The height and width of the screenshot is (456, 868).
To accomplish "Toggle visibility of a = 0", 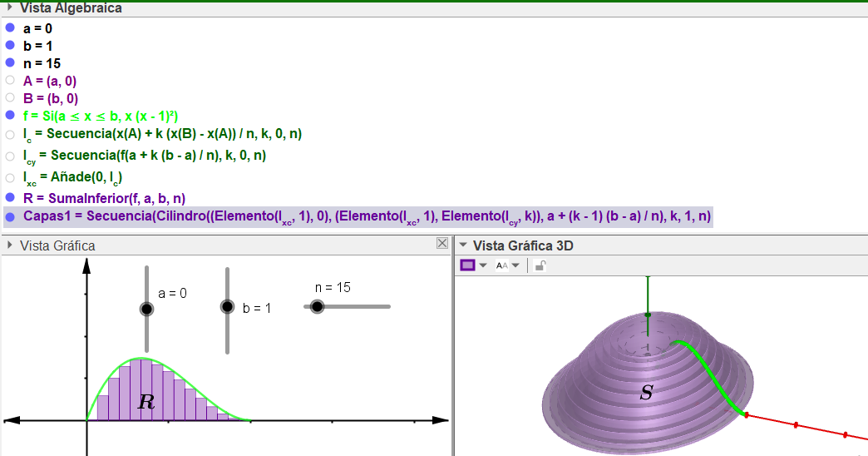I will [x=10, y=27].
